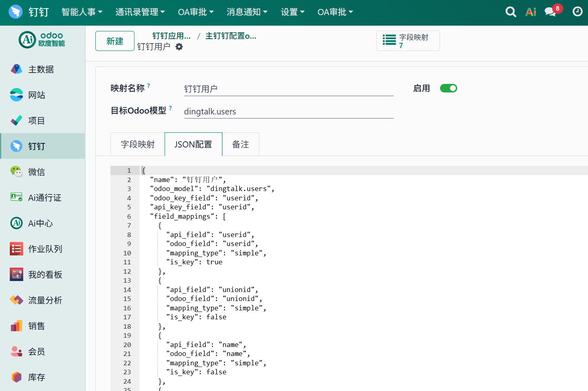Go to 主钉钉配置o... breadcrumb
The width and height of the screenshot is (588, 391).
[x=231, y=36]
